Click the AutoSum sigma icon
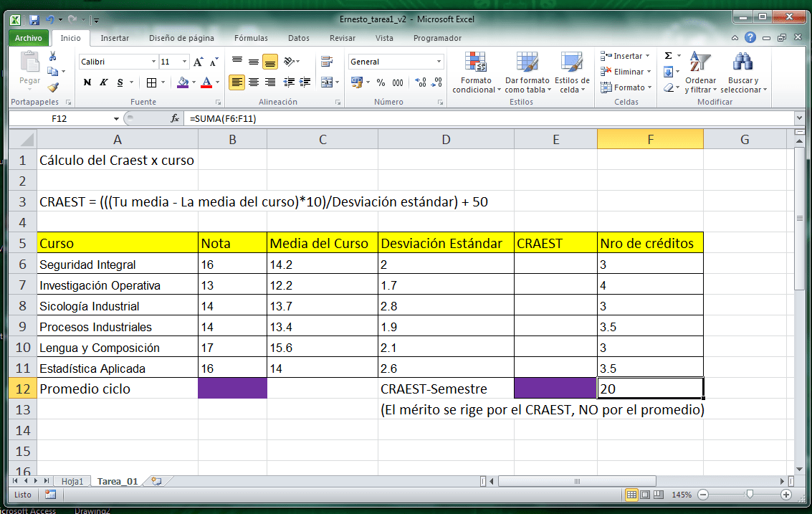 (x=669, y=55)
